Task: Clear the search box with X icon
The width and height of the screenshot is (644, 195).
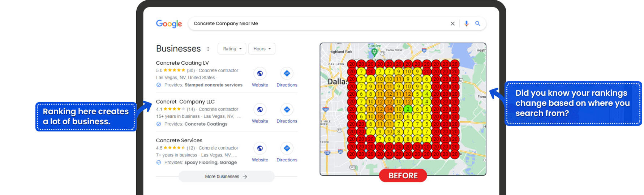Action: (x=452, y=23)
